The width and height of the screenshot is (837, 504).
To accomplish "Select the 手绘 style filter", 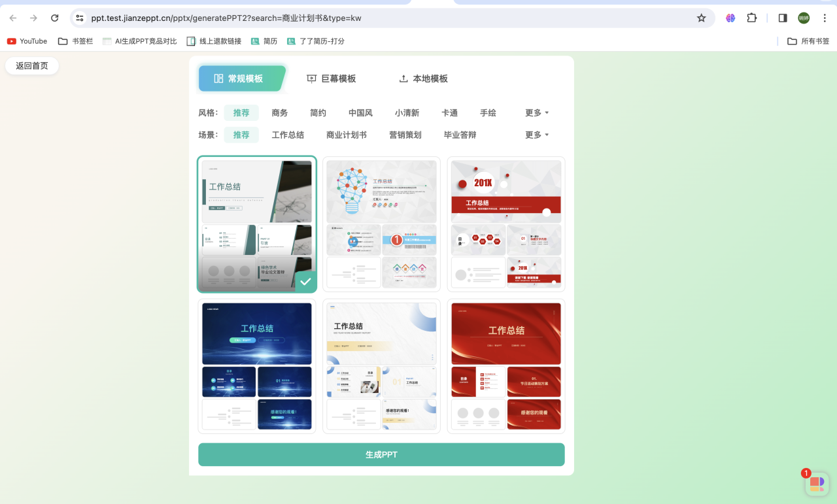I will pyautogui.click(x=488, y=113).
